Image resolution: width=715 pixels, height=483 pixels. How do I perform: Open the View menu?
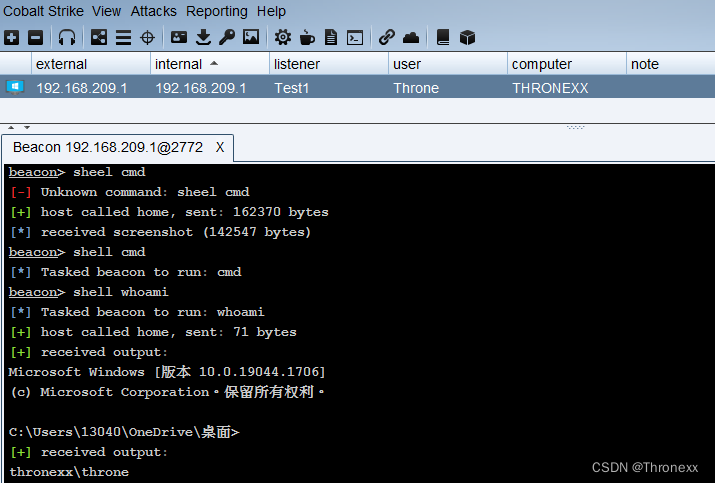point(106,11)
